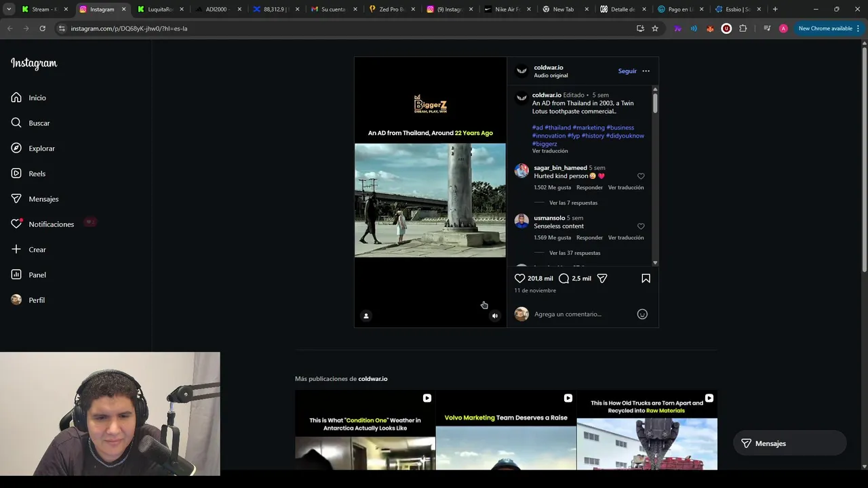Click 11 de noviembre date
This screenshot has height=488, width=868.
click(x=535, y=291)
